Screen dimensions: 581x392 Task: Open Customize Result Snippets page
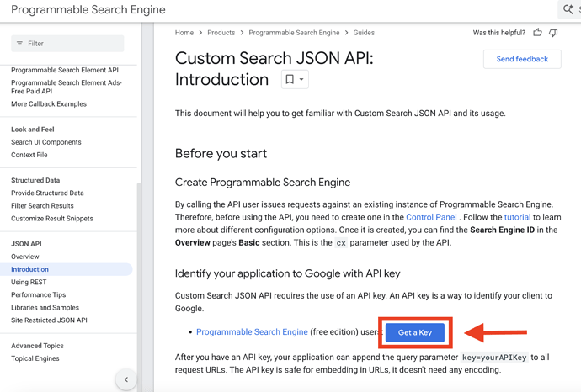tap(52, 219)
